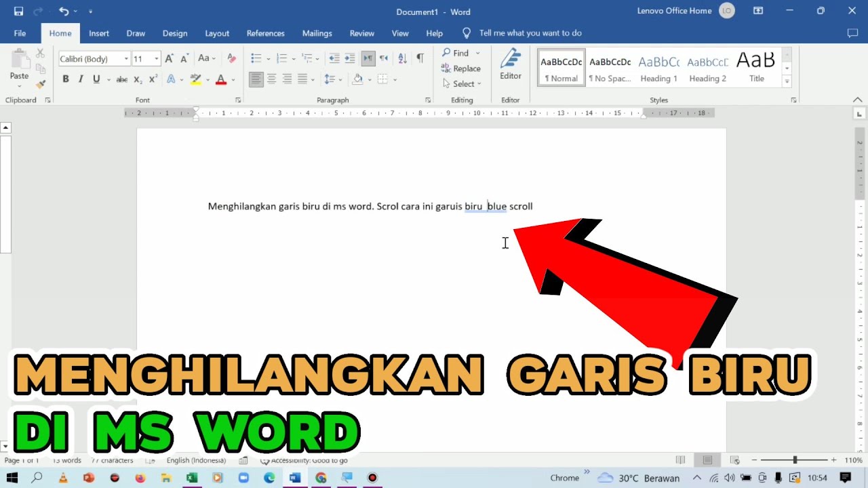Image resolution: width=868 pixels, height=488 pixels.
Task: Toggle left-to-right text direction
Action: pos(368,58)
